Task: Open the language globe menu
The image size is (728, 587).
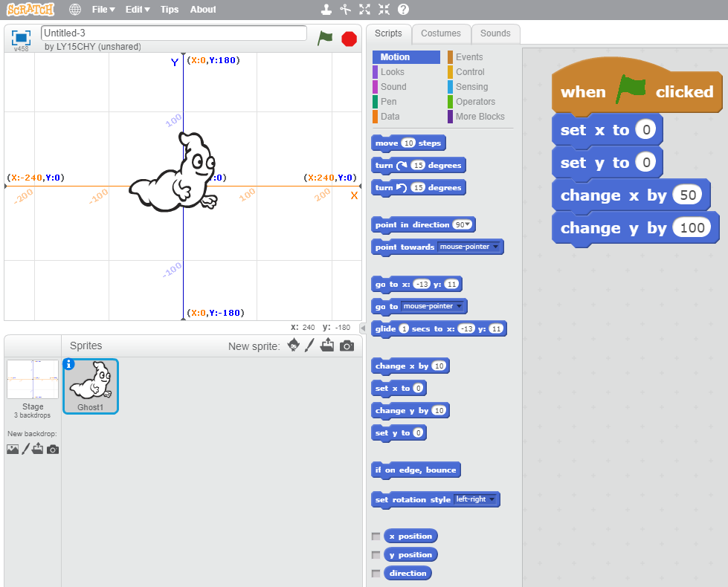Action: point(75,10)
